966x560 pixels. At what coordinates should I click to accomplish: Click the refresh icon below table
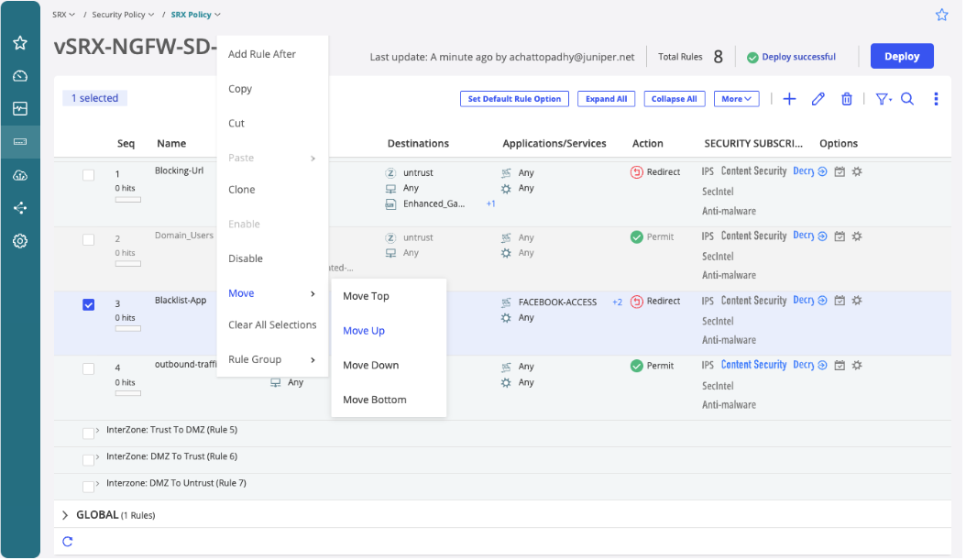tap(67, 542)
